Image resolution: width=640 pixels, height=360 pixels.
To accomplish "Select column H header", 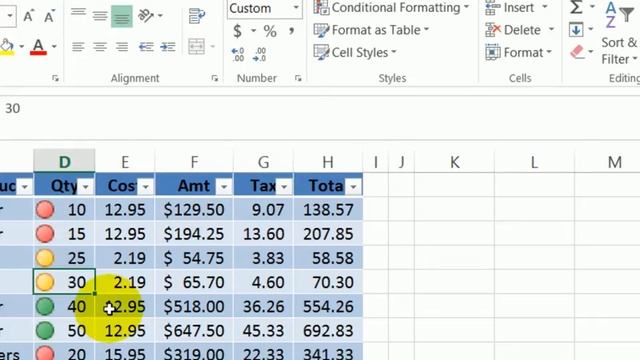I will tap(328, 162).
